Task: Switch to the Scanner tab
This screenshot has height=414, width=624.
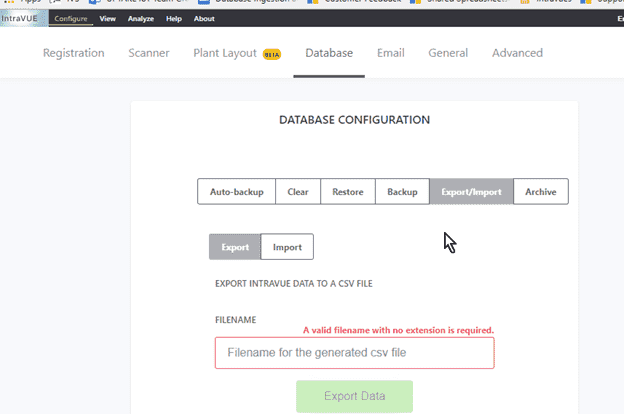Action: 149,53
